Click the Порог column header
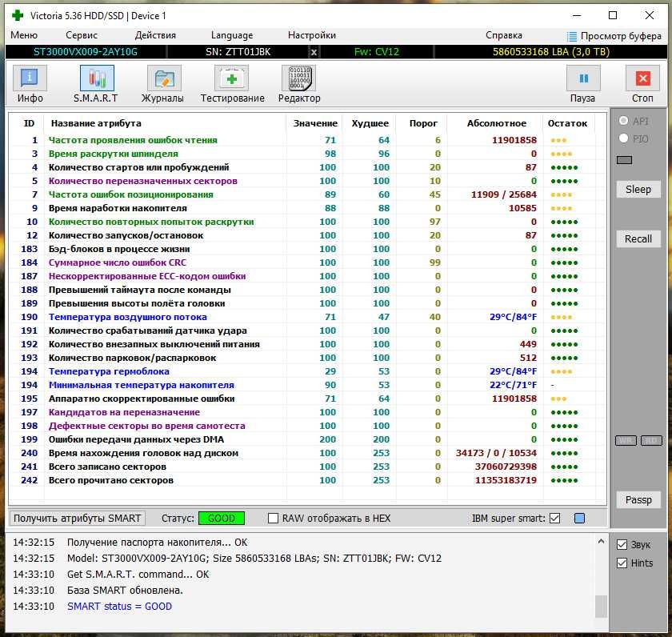 click(x=423, y=123)
